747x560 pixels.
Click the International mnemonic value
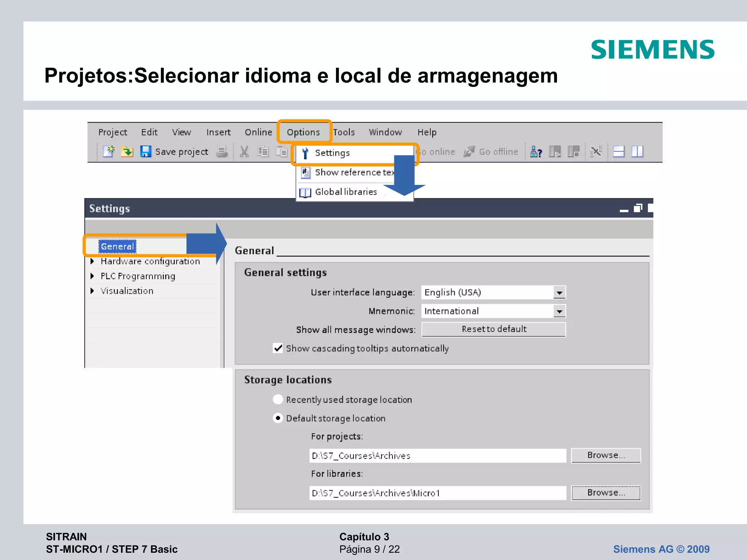pyautogui.click(x=452, y=311)
